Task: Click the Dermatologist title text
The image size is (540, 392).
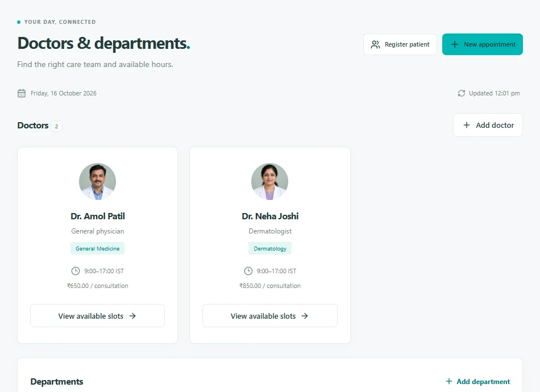Action: (270, 231)
